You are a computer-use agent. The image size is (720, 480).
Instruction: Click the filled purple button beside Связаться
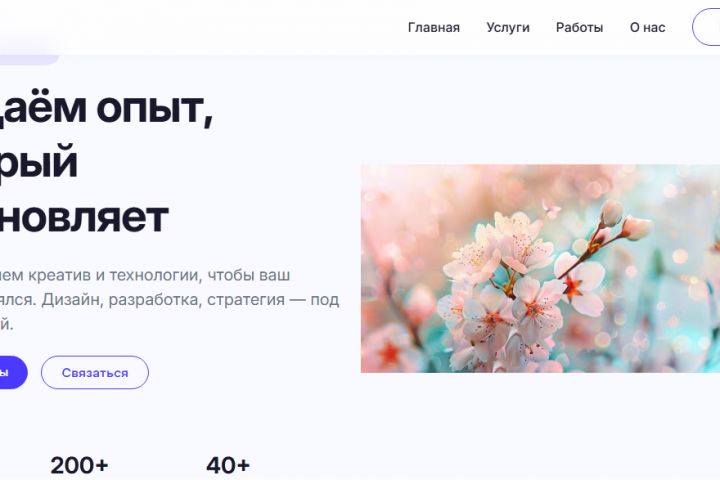[11, 373]
